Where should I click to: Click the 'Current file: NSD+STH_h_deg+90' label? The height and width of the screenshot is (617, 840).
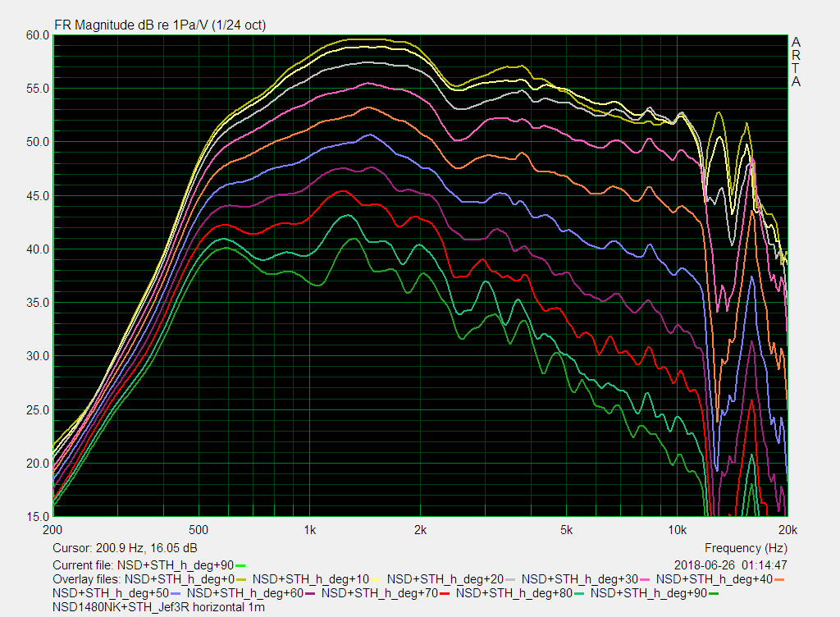[x=143, y=565]
